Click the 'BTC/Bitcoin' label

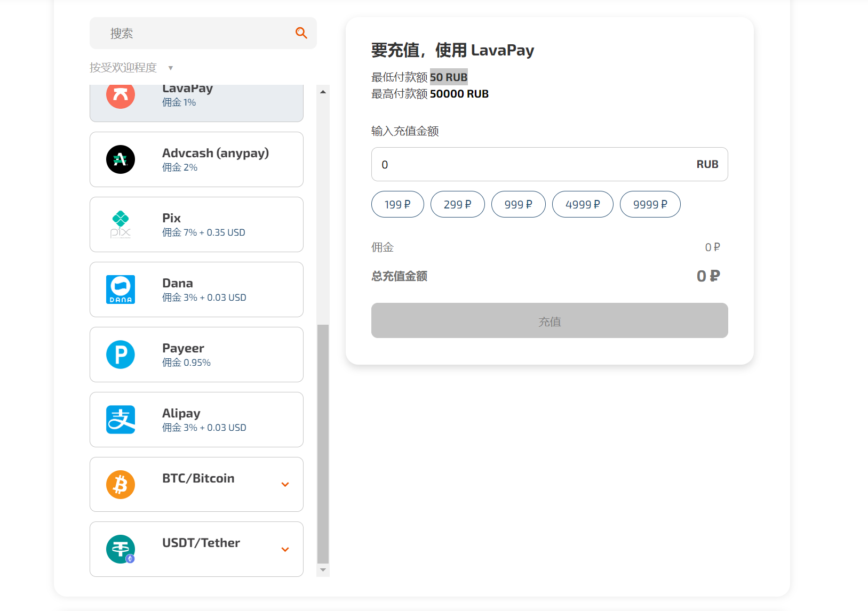pos(198,478)
